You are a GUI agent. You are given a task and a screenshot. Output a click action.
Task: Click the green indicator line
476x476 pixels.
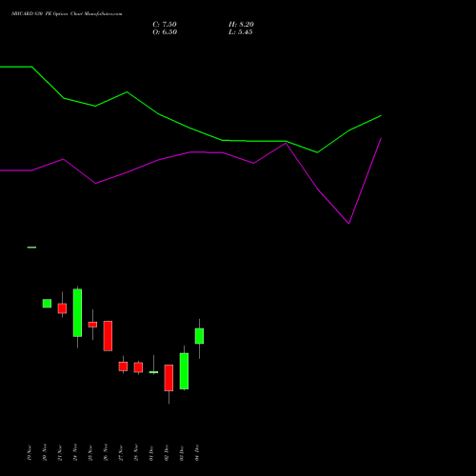point(190,129)
